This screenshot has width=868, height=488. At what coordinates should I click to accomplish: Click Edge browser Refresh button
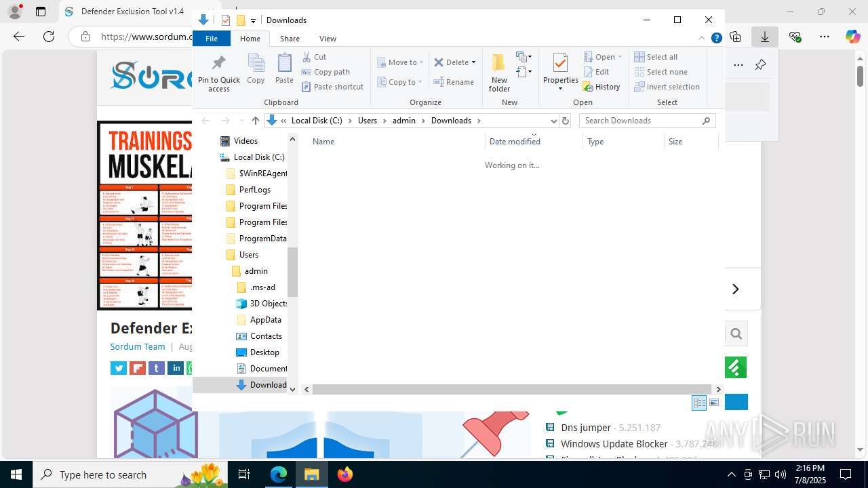coord(49,37)
